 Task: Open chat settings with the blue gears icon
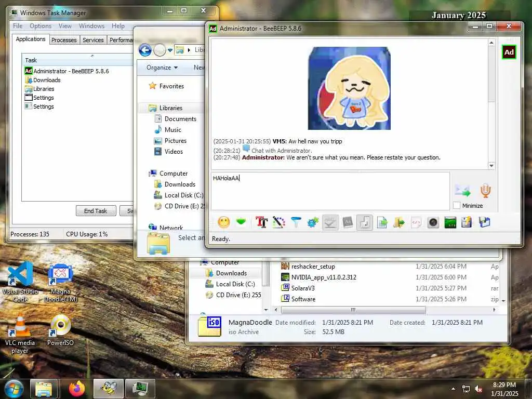pos(313,222)
